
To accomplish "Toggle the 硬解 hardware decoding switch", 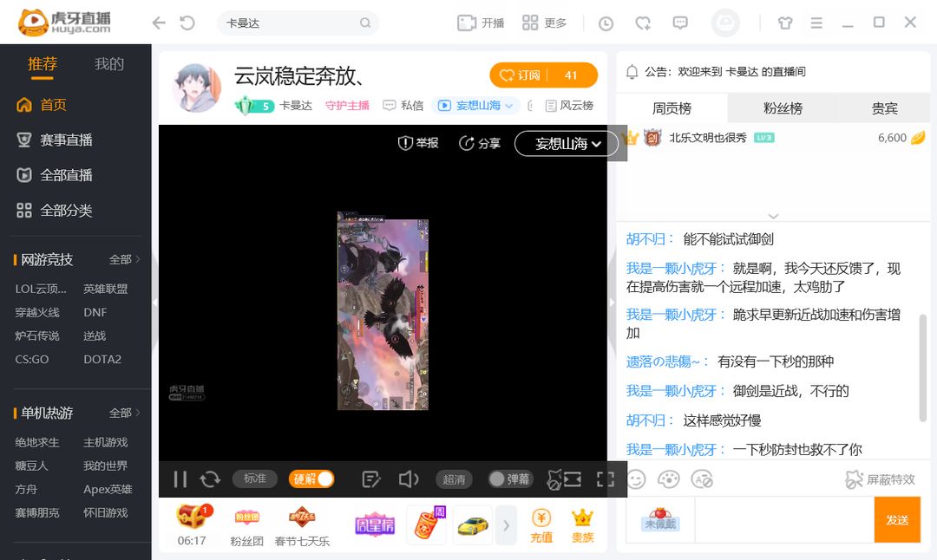I will coord(311,479).
